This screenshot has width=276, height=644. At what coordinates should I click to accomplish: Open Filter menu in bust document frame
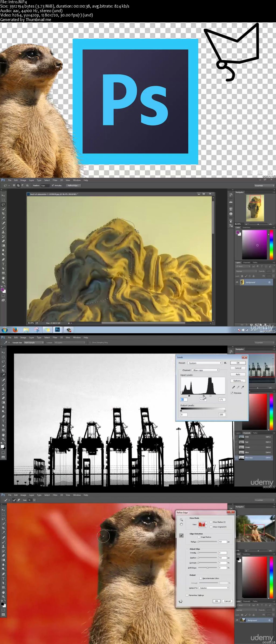coord(55,180)
